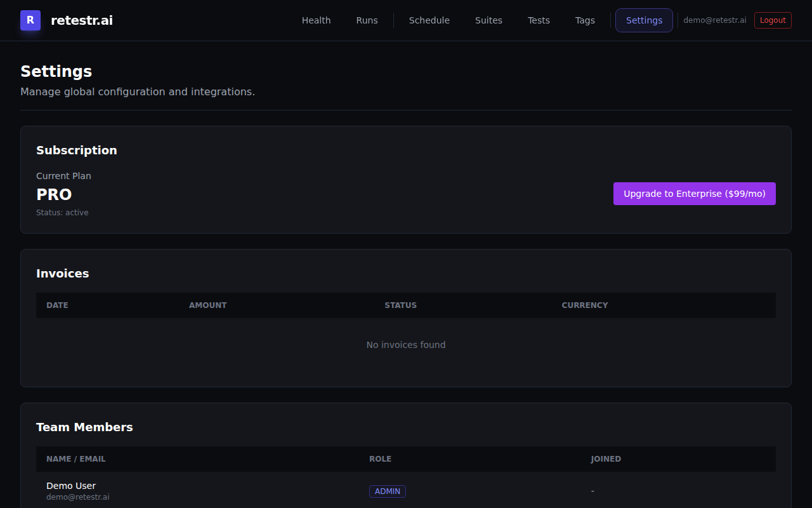
Task: Click the demo@retestr.ai account label
Action: click(715, 20)
